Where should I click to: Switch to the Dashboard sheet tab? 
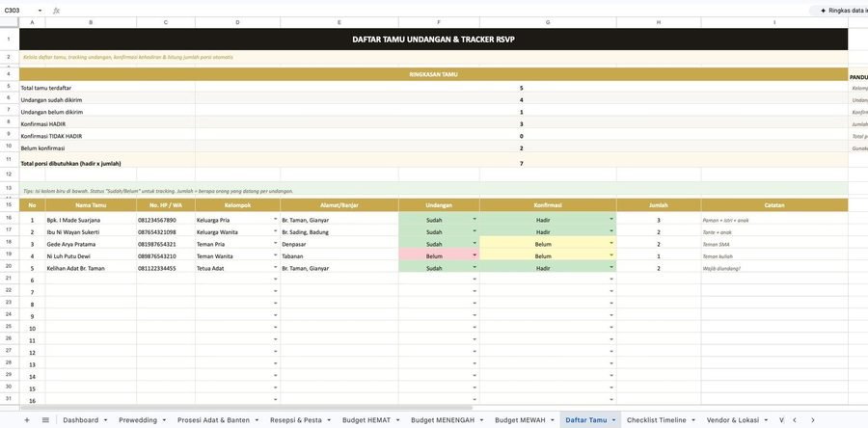[81, 420]
